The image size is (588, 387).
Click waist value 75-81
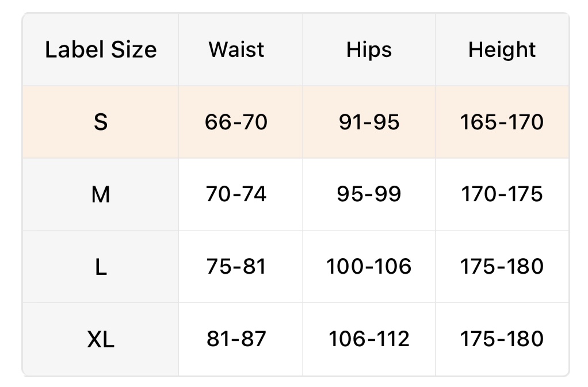[236, 267]
